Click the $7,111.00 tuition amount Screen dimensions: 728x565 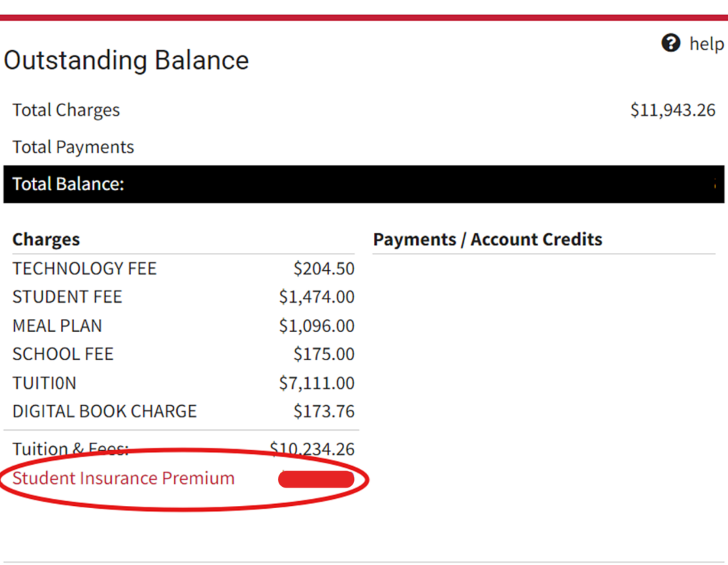coord(316,383)
